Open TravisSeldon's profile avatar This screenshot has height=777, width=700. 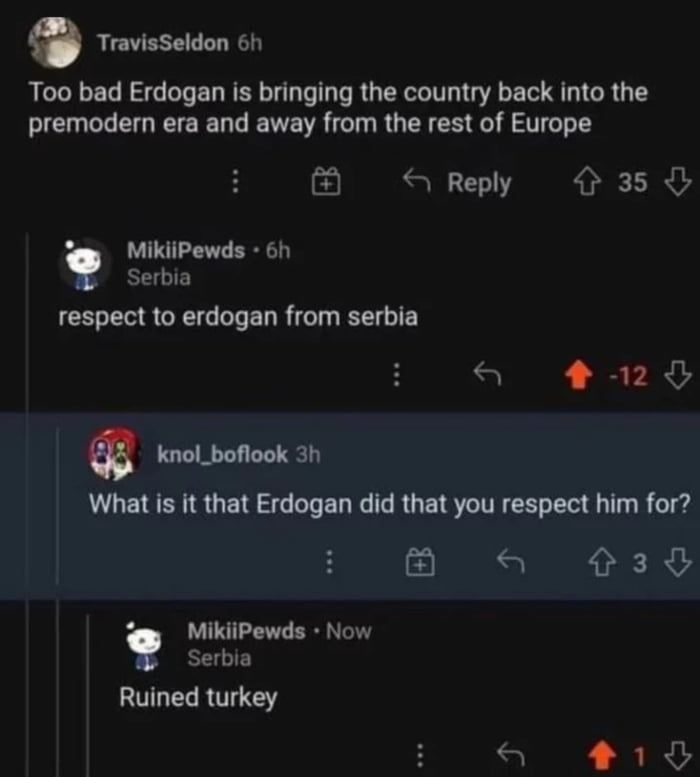point(54,43)
